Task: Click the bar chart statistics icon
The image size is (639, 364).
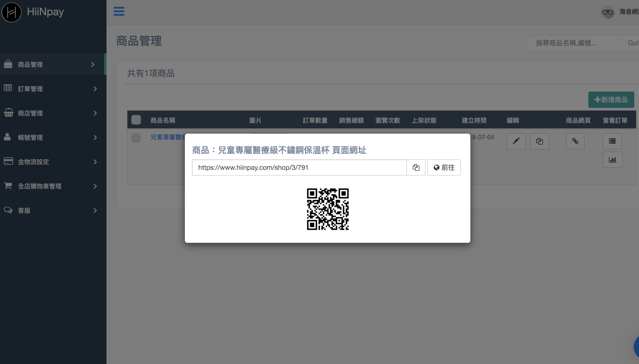Action: tap(612, 160)
